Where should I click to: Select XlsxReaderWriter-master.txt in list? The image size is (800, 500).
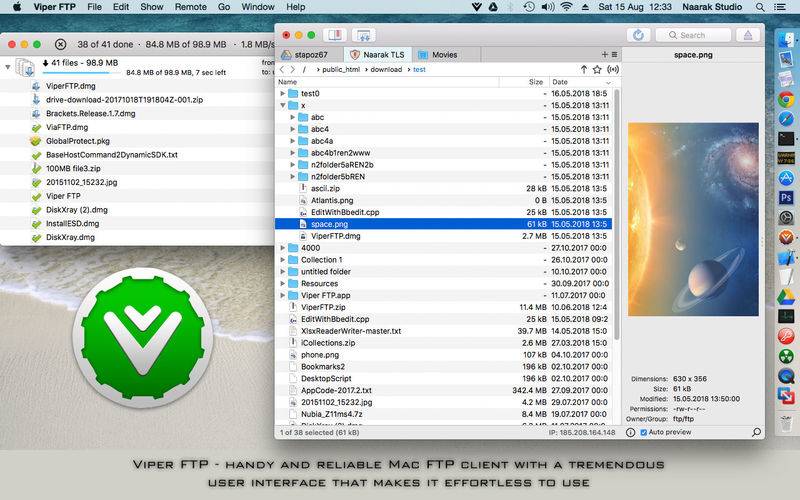click(x=443, y=331)
